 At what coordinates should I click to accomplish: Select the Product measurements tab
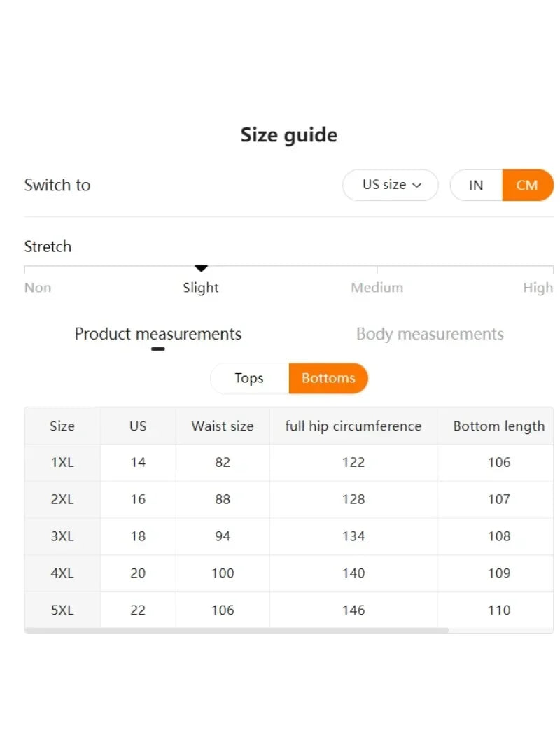pos(158,334)
